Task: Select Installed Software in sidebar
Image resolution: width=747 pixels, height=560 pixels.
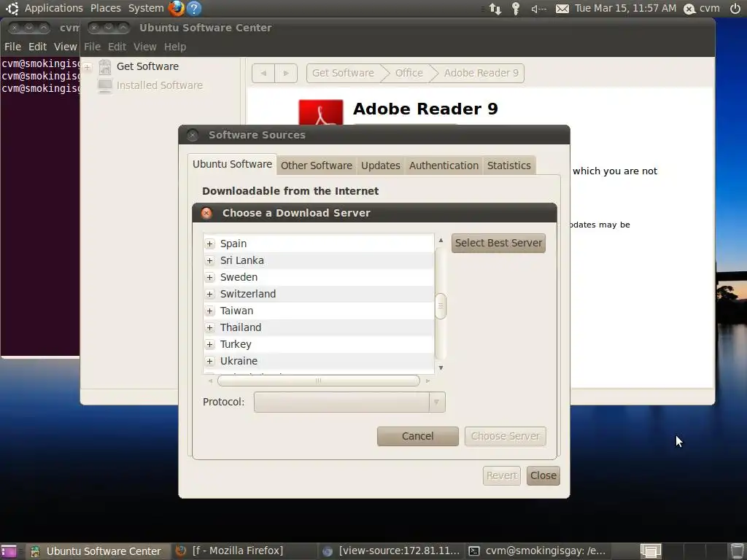Action: [x=160, y=86]
